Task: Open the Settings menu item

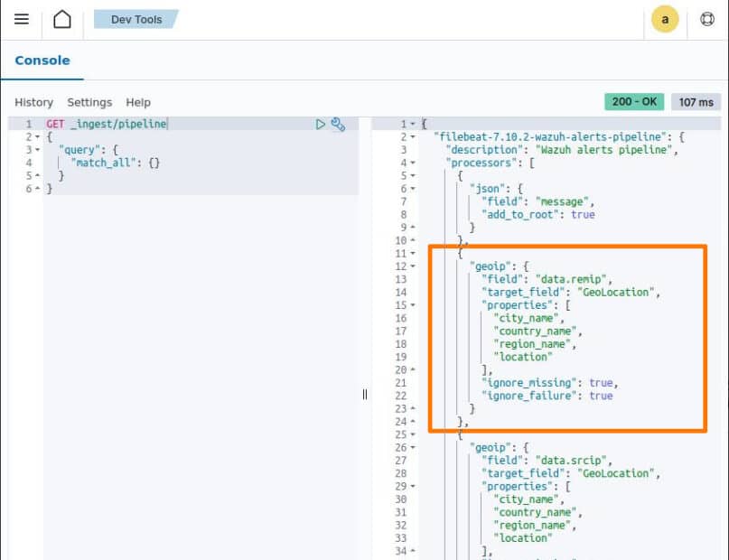Action: pos(89,102)
